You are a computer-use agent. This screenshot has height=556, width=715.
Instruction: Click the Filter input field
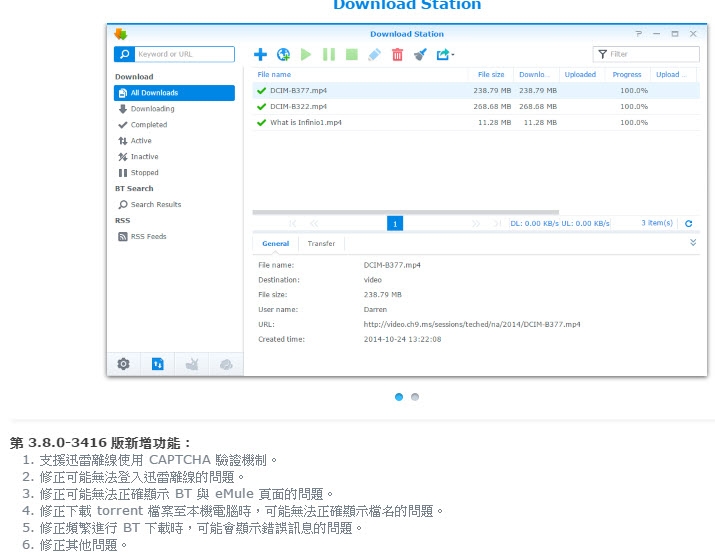646,54
